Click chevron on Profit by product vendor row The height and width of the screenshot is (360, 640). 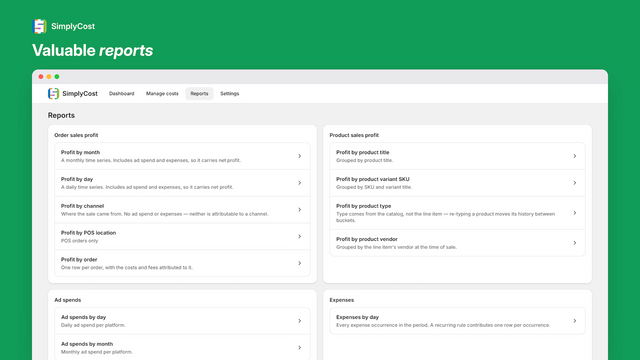point(575,243)
